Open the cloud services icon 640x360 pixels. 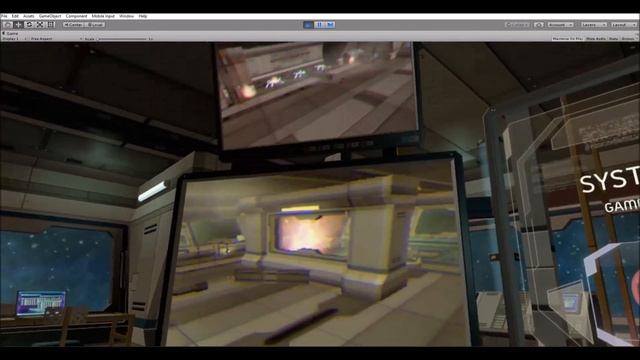click(x=539, y=25)
